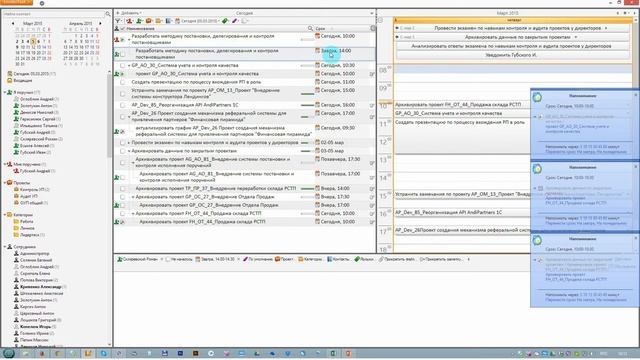
Task: Click the clock icon in bottom reminder popup
Action: tap(538, 240)
